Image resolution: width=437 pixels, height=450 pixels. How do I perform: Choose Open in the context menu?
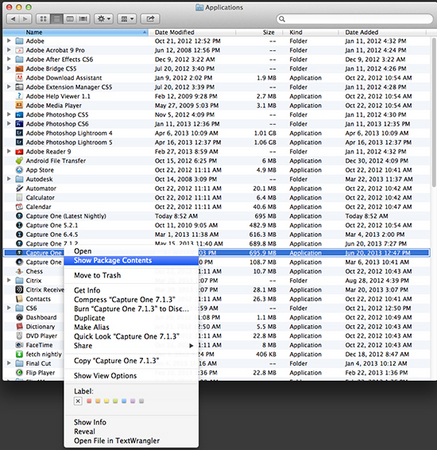click(131, 251)
